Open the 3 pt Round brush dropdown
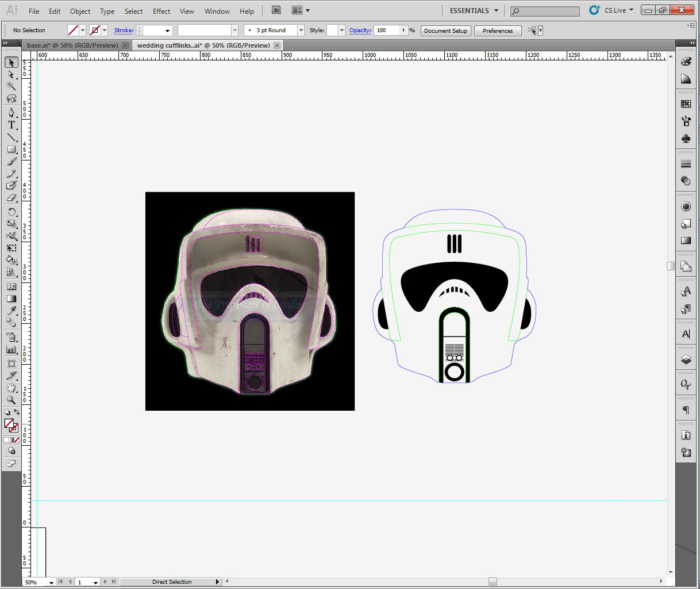The width and height of the screenshot is (700, 589). tap(301, 30)
